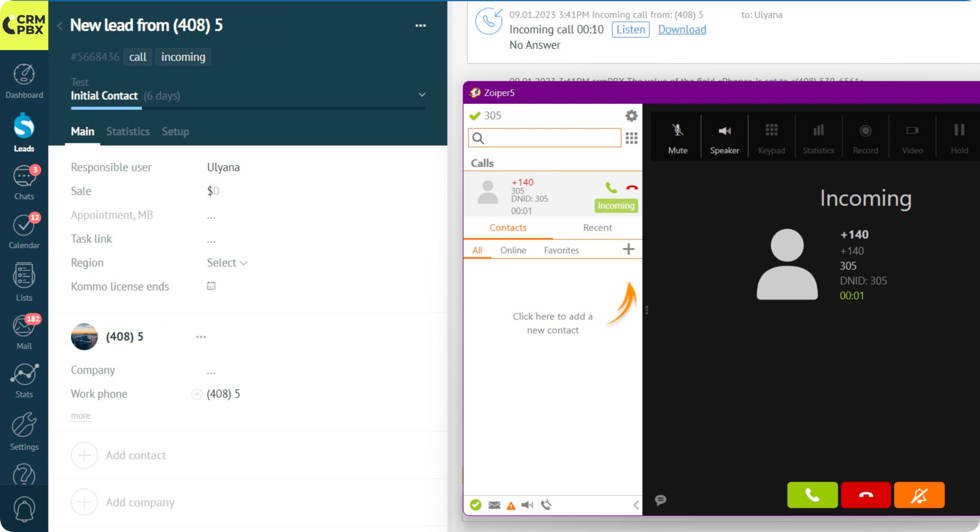
Task: Open the lead's three-dot options menu
Action: [x=420, y=26]
